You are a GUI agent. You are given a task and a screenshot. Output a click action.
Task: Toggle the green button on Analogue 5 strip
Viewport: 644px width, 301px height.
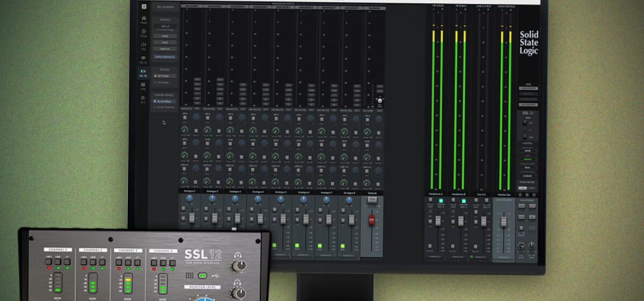274,246
